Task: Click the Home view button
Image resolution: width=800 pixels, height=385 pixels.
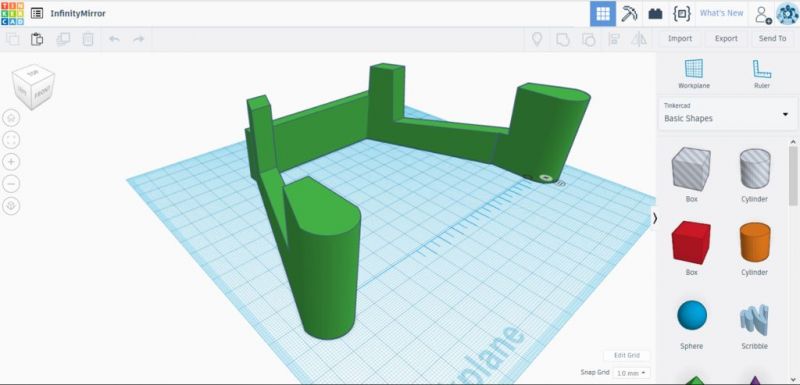Action: coord(11,118)
